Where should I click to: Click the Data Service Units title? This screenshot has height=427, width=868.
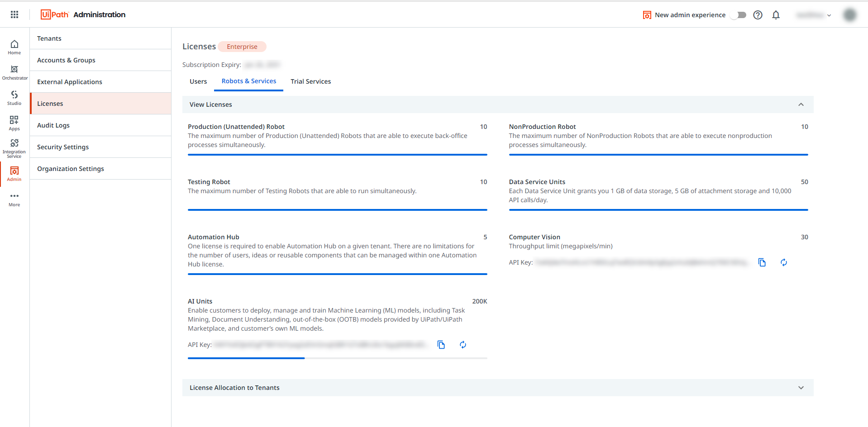[x=537, y=182]
